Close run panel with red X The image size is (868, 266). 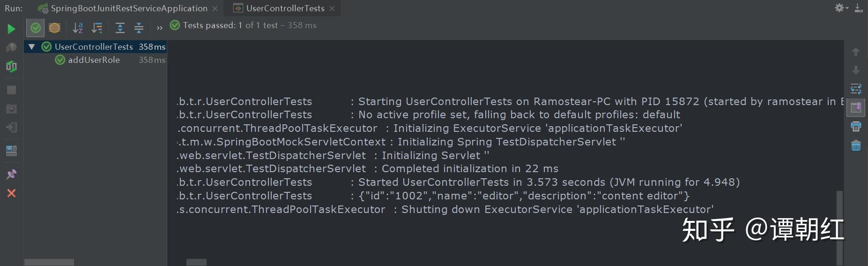point(11,193)
